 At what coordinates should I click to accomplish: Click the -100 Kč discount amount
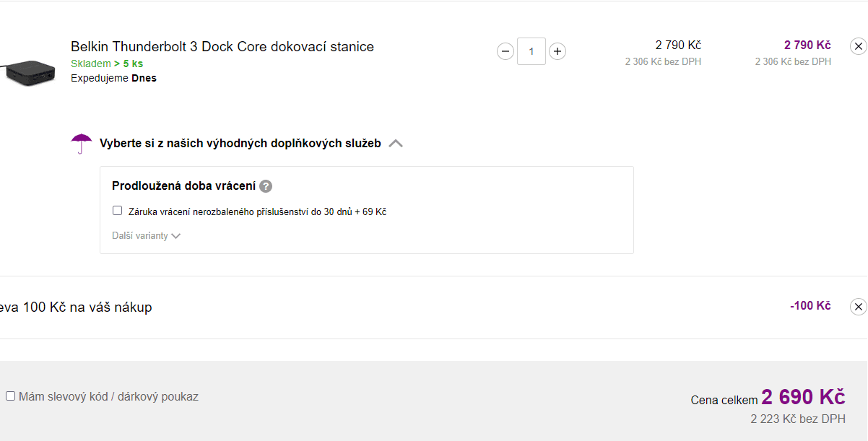(810, 306)
